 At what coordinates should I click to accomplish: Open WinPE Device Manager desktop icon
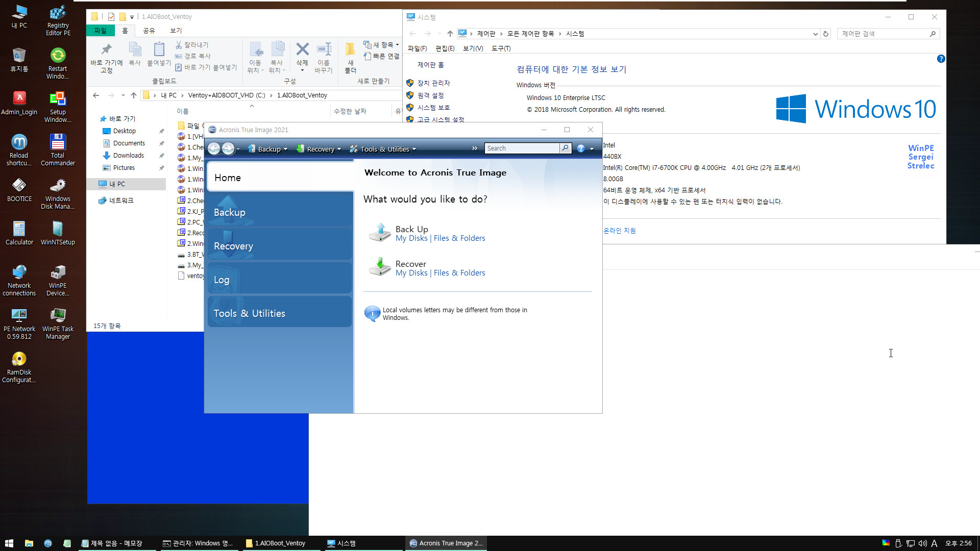tap(58, 280)
